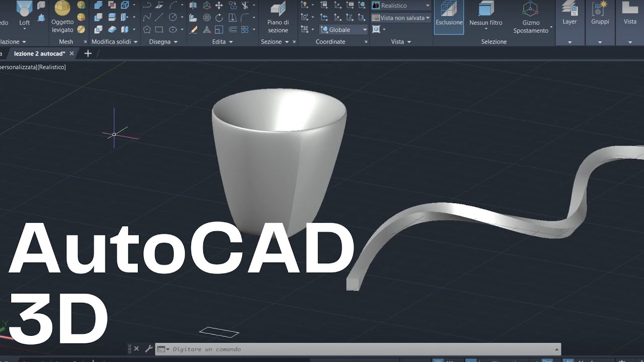Viewport: 644px width, 362px height.
Task: Open command line customize wrench icon
Action: click(x=148, y=348)
